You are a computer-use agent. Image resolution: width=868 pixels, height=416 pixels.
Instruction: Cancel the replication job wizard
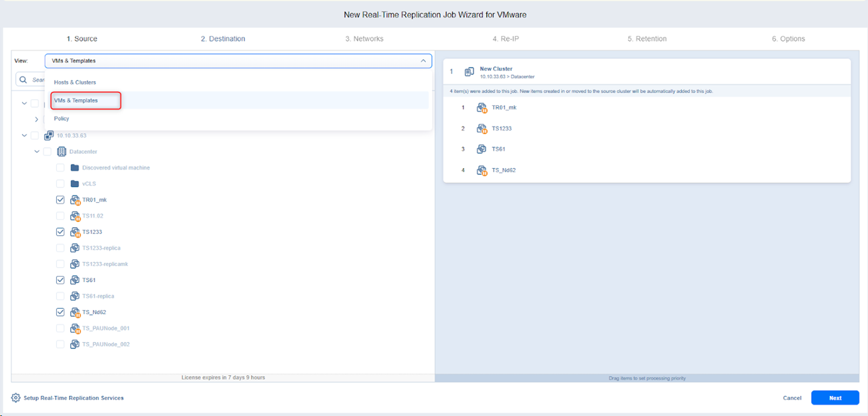pyautogui.click(x=792, y=398)
